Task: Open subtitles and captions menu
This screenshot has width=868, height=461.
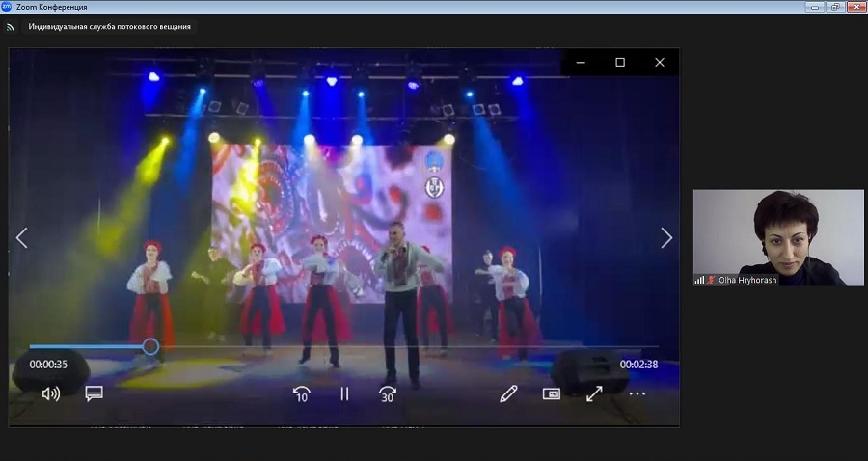Action: (94, 393)
